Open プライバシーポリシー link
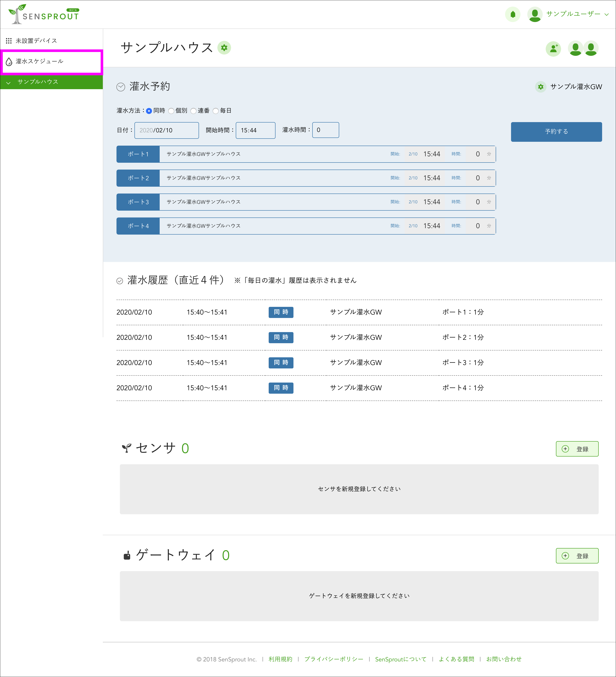Image resolution: width=616 pixels, height=677 pixels. pos(334,659)
